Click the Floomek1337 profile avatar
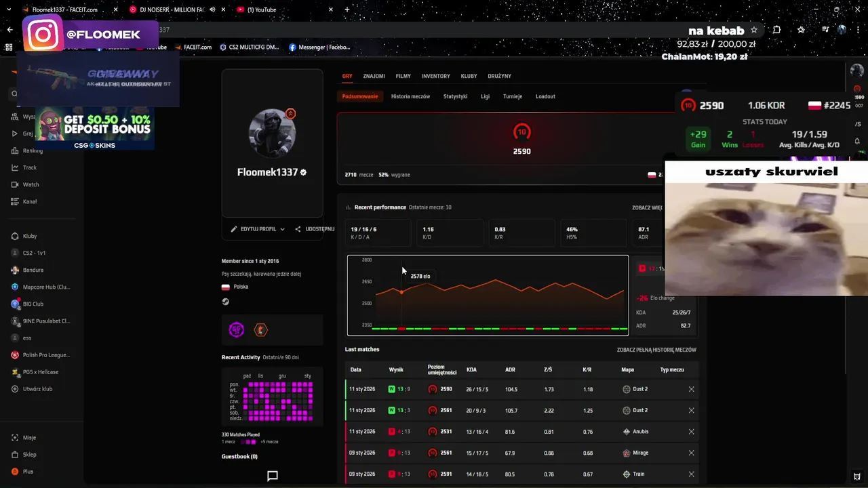Image resolution: width=868 pixels, height=488 pixels. pyautogui.click(x=272, y=132)
